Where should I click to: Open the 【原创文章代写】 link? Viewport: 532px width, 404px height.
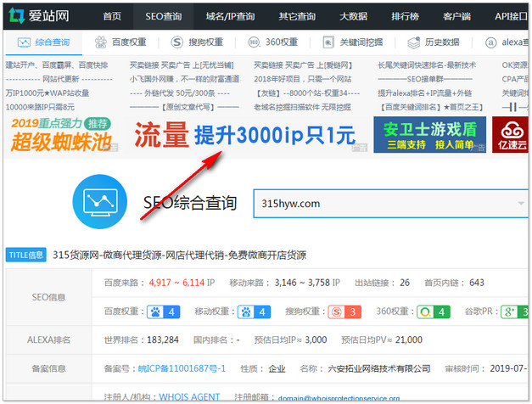click(x=184, y=107)
